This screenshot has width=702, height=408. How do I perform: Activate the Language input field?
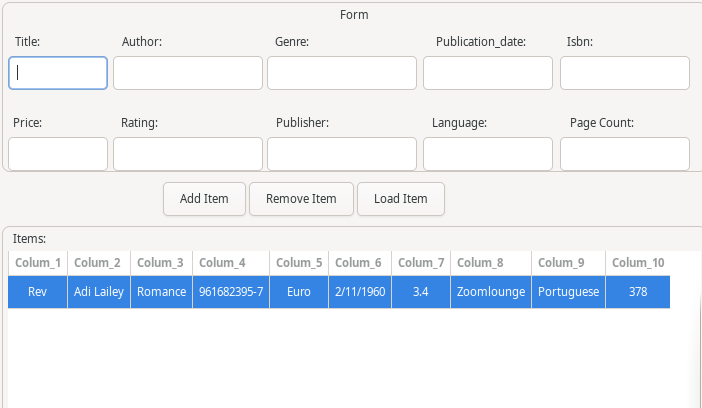tap(488, 154)
